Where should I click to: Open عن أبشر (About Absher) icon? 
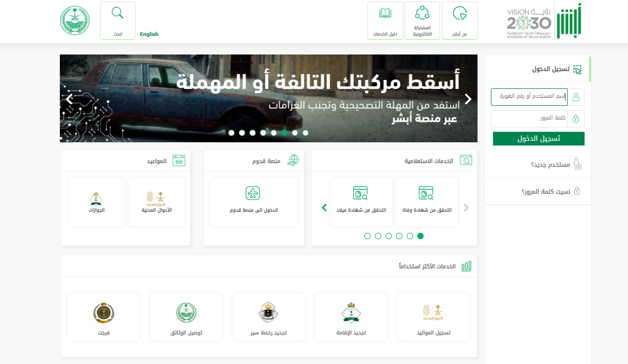460,21
